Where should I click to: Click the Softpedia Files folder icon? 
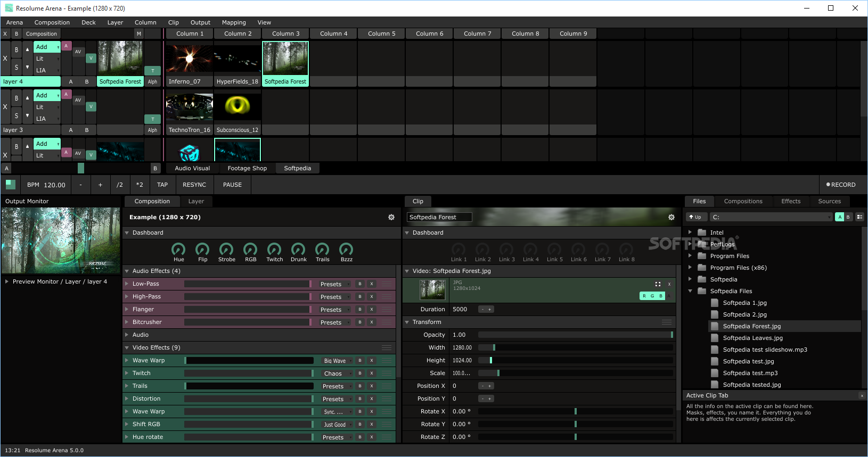(702, 291)
